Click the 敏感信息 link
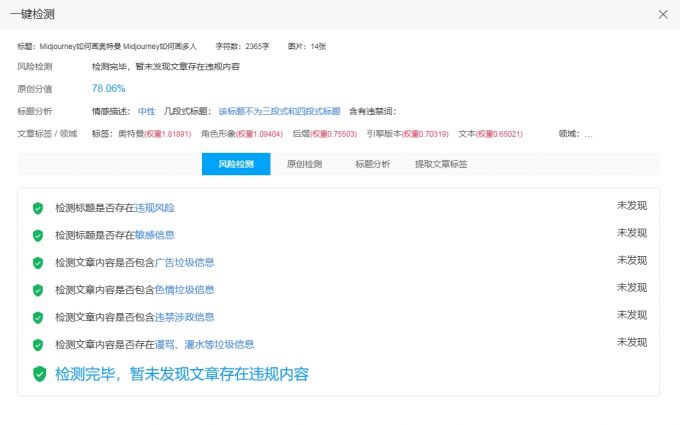This screenshot has height=425, width=680. (155, 235)
